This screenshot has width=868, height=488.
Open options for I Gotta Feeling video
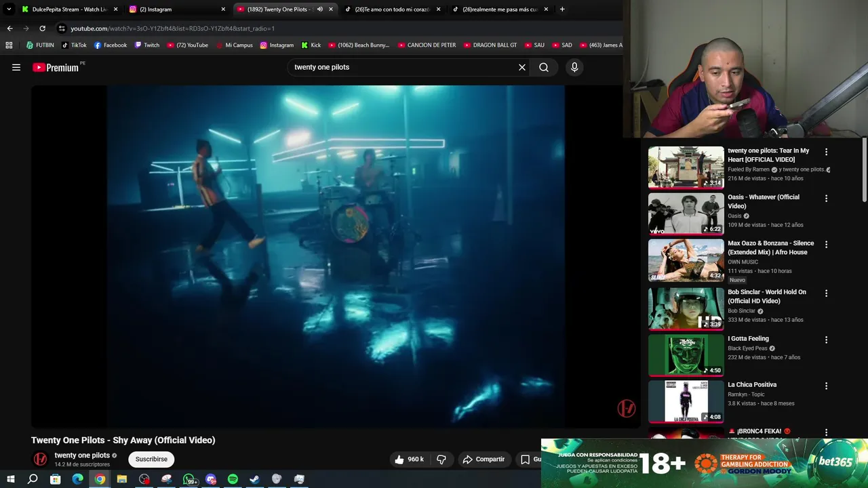826,340
